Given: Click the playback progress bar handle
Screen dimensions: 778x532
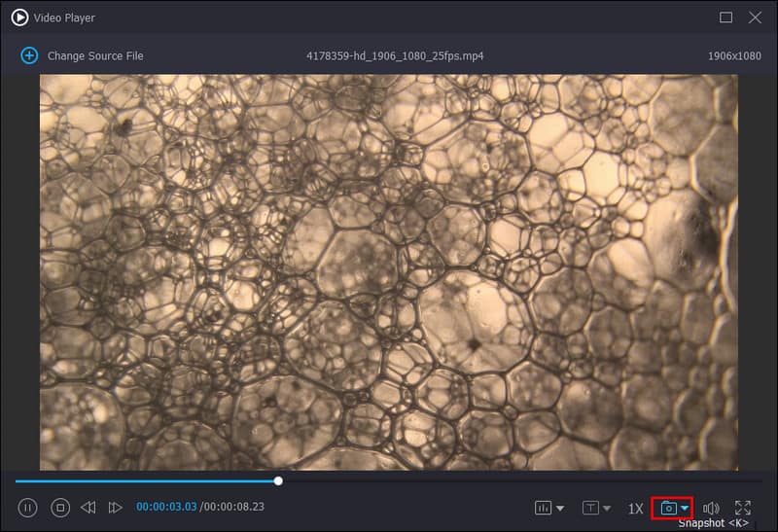Looking at the screenshot, I should click(278, 480).
